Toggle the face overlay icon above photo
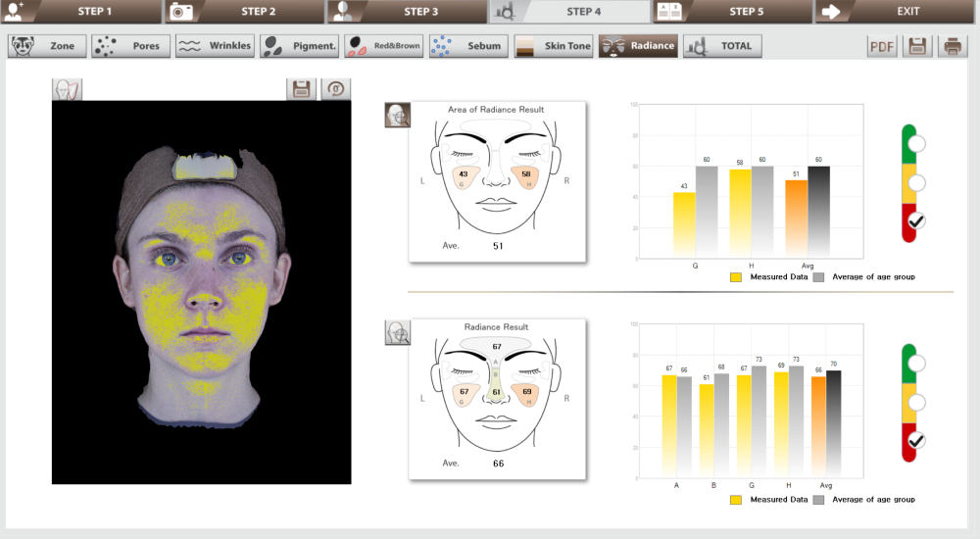The width and height of the screenshot is (980, 539). (68, 89)
